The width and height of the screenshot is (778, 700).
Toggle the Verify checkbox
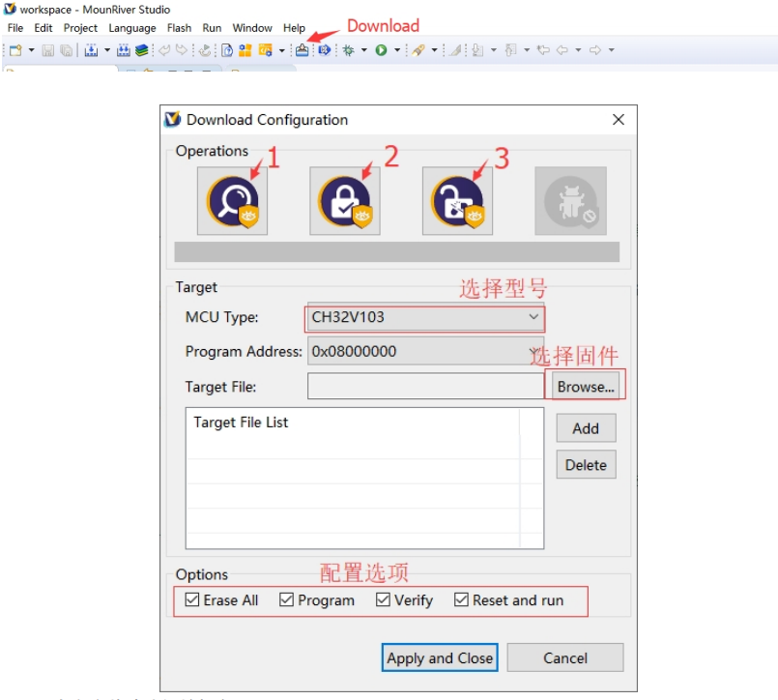(x=383, y=599)
